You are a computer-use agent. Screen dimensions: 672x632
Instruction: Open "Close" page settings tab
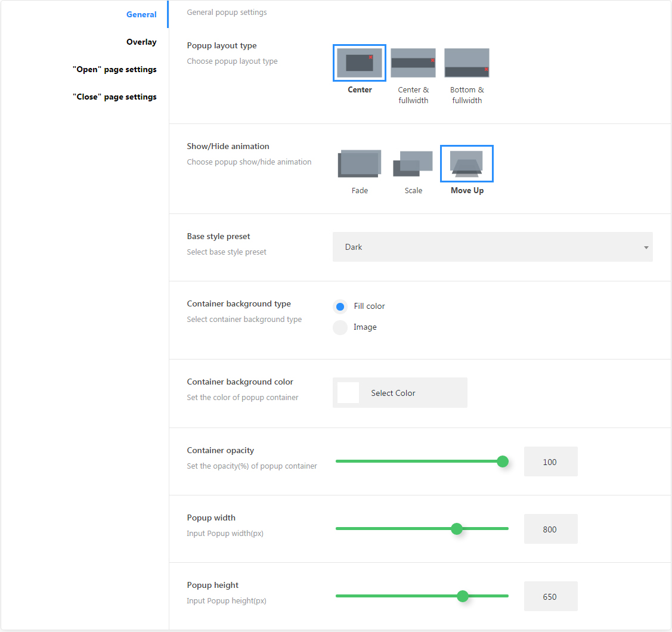[114, 97]
